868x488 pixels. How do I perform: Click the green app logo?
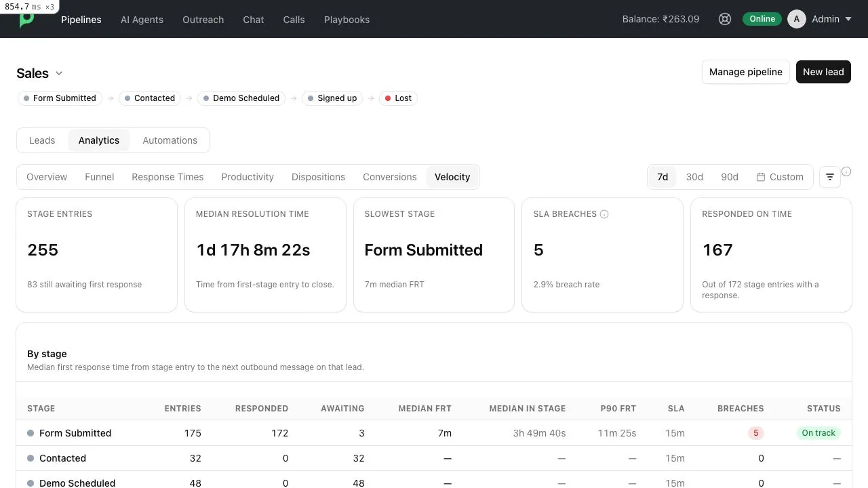pyautogui.click(x=26, y=20)
